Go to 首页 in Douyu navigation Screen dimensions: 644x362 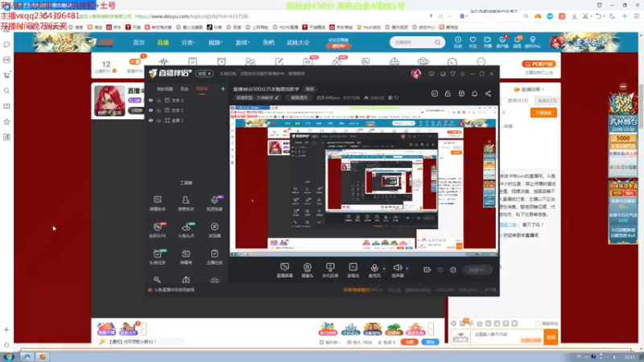coord(138,43)
